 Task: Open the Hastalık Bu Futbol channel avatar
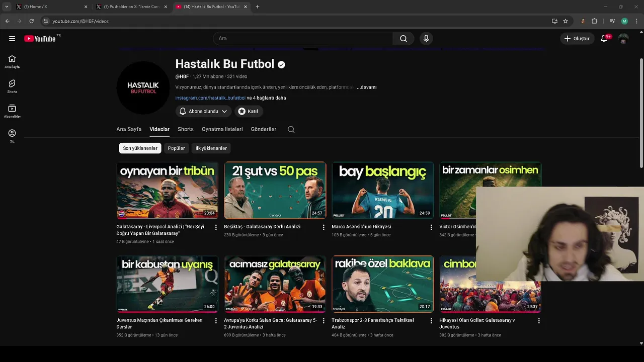pos(143,88)
